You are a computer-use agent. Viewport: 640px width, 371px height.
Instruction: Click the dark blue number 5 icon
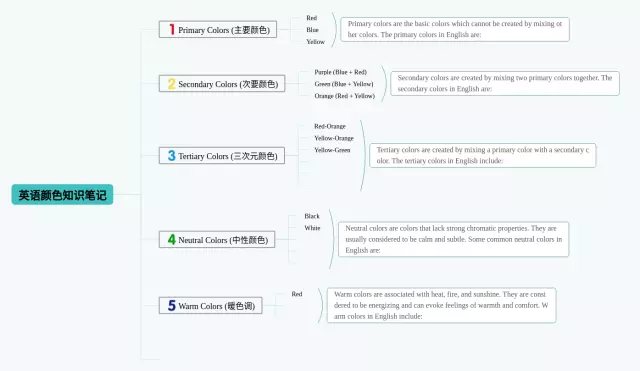(171, 305)
